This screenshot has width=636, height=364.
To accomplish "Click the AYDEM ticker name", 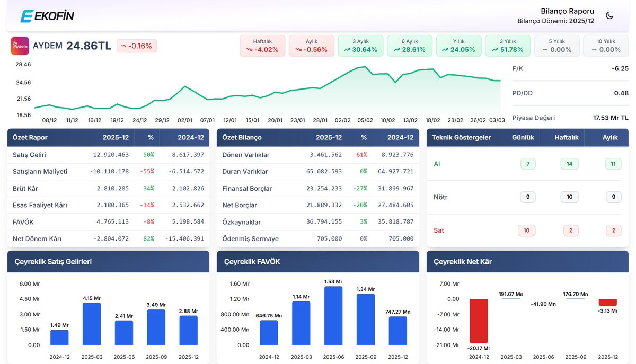I will 48,46.
